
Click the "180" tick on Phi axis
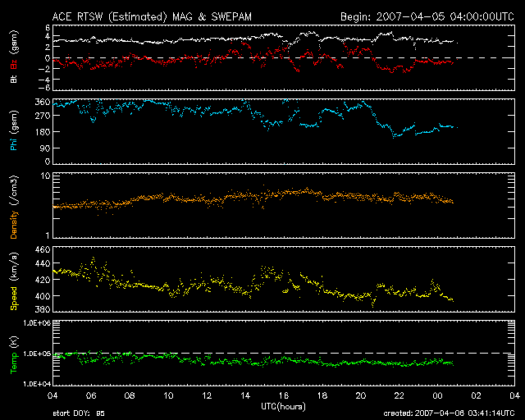[42, 132]
